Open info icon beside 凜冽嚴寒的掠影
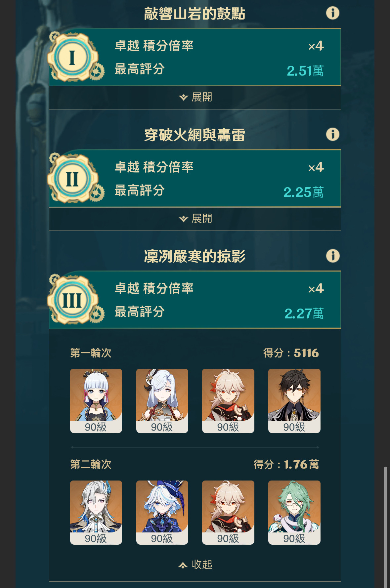This screenshot has height=588, width=390. click(333, 256)
